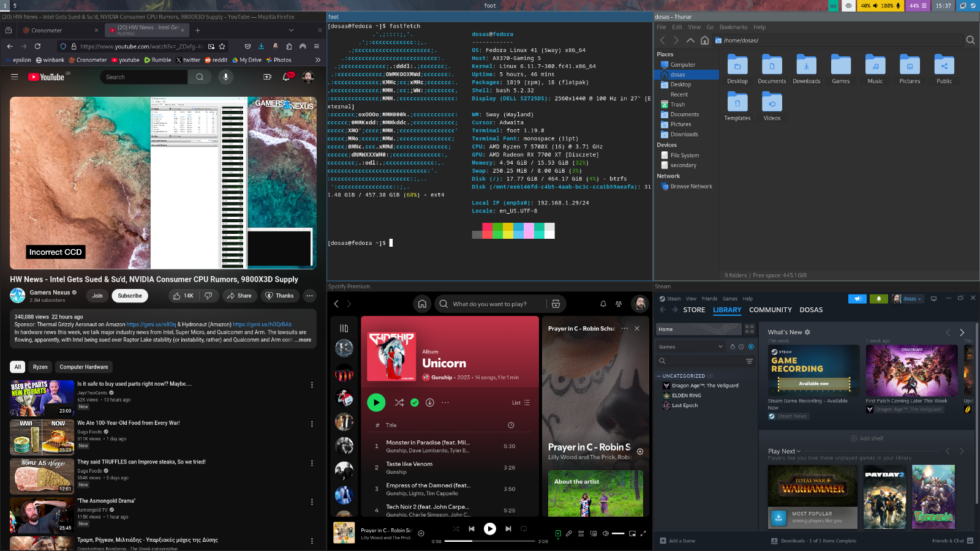Toggle shuffle in the Spotify player bar
The image size is (980, 551).
tap(456, 528)
